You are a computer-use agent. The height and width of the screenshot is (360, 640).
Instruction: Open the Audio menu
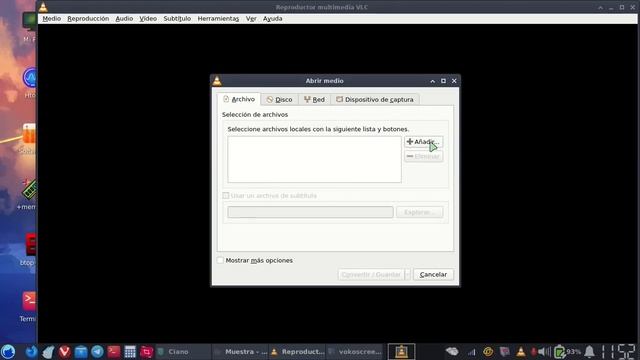124,19
